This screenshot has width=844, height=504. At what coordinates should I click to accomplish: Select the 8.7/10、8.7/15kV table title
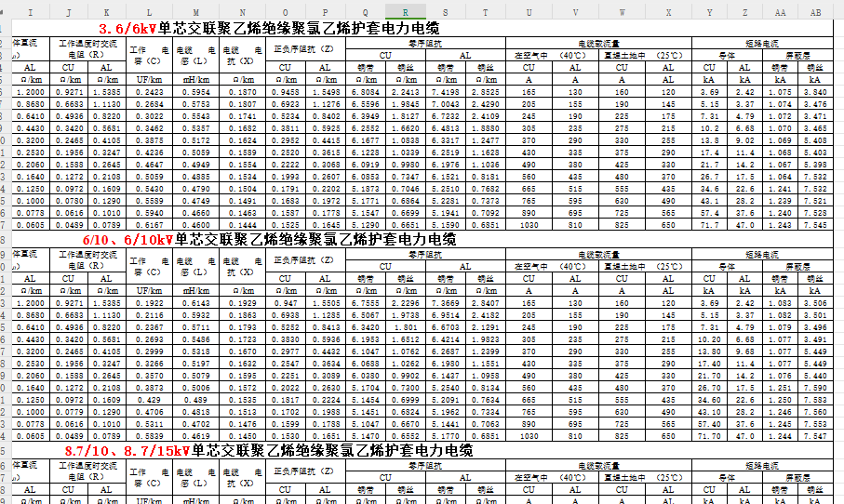pos(268,451)
